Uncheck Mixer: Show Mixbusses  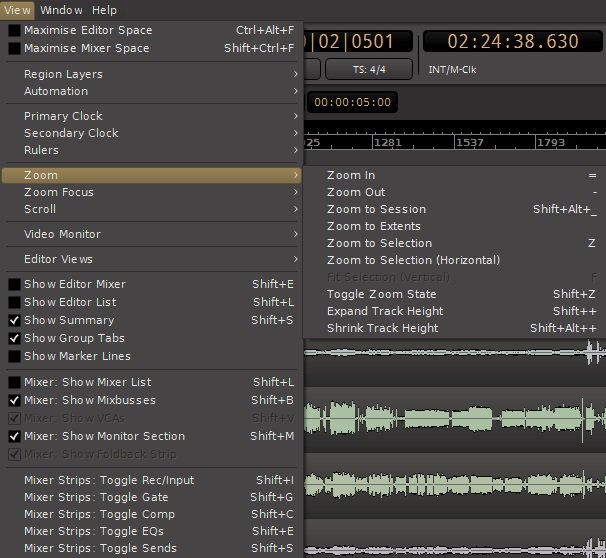[14, 400]
